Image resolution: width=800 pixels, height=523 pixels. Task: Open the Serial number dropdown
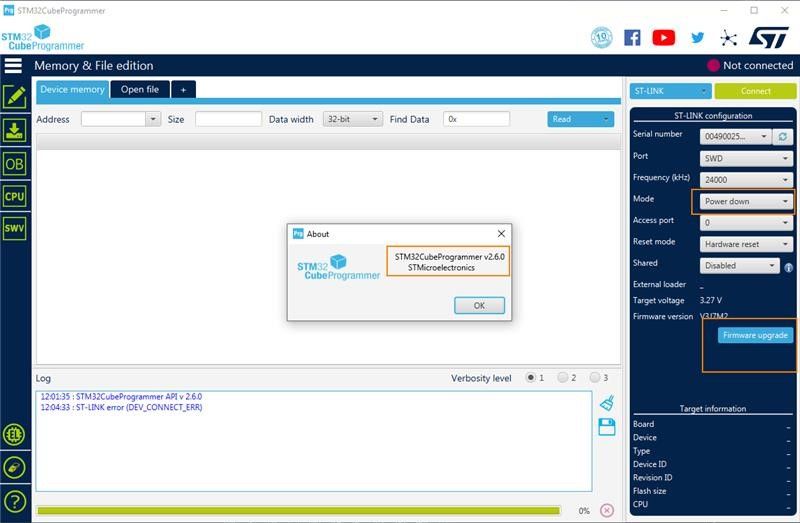tap(735, 136)
